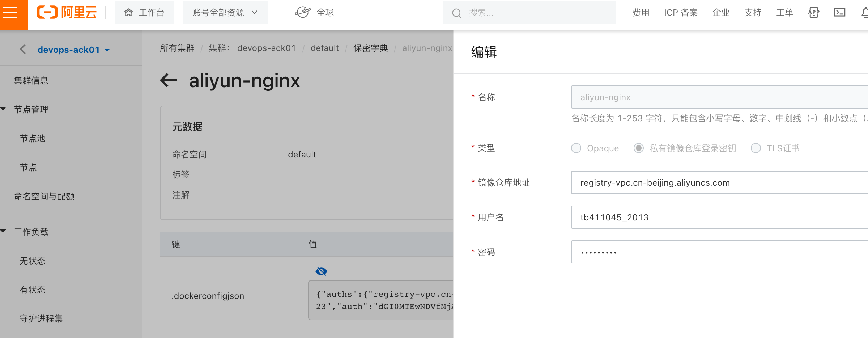Open the hamburger navigation menu
This screenshot has height=338, width=868.
pos(10,13)
